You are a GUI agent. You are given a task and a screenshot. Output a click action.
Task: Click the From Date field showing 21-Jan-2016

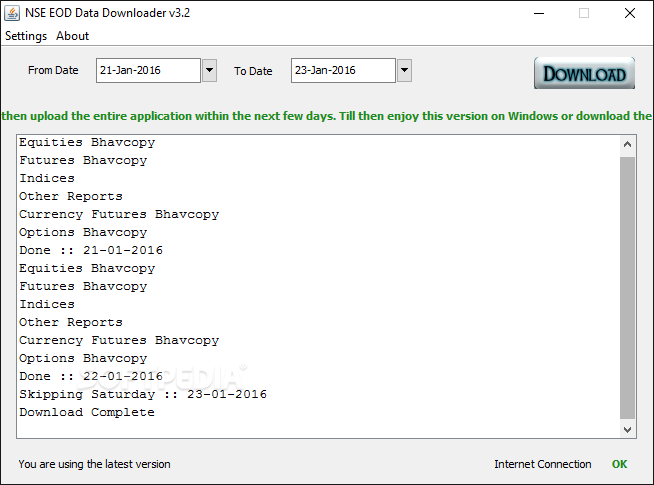(x=148, y=70)
